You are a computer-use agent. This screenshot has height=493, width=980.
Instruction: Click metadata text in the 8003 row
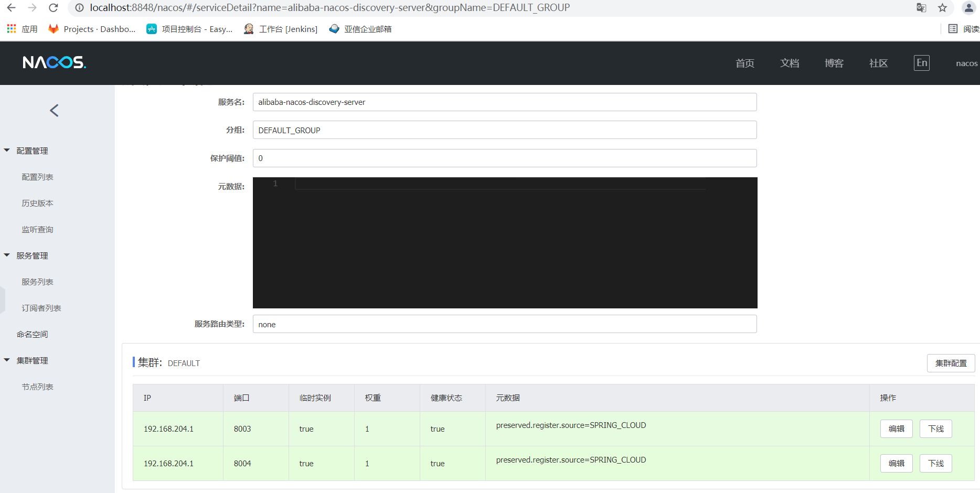pos(571,425)
